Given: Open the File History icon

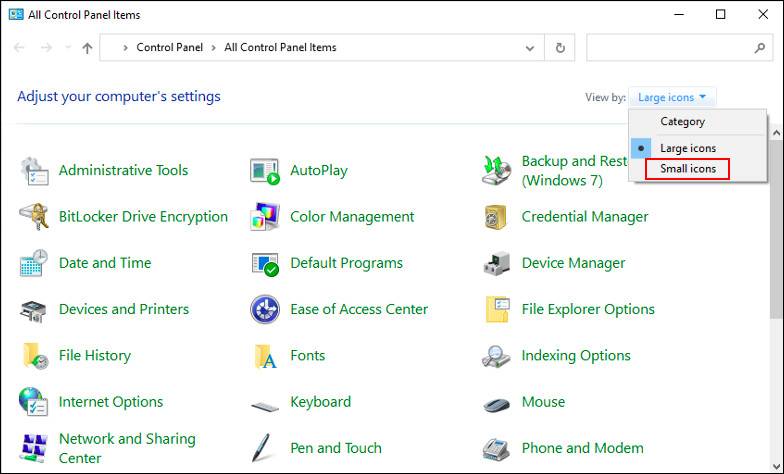Looking at the screenshot, I should click(x=35, y=356).
